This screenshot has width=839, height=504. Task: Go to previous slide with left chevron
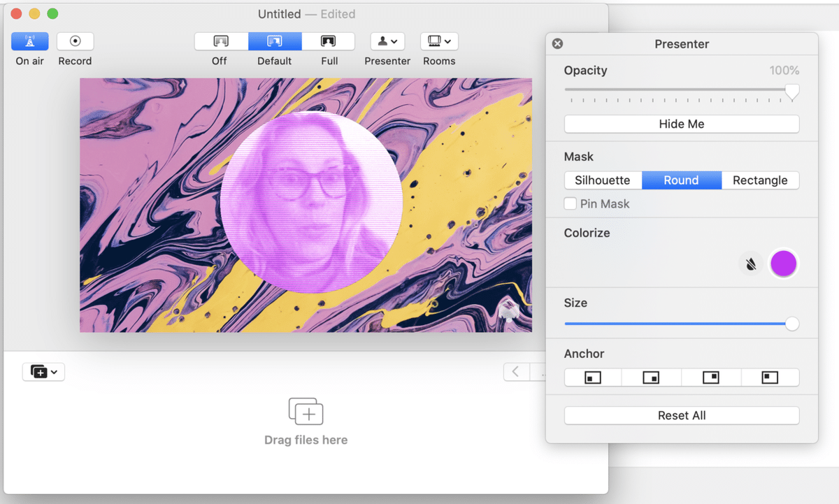coord(516,372)
